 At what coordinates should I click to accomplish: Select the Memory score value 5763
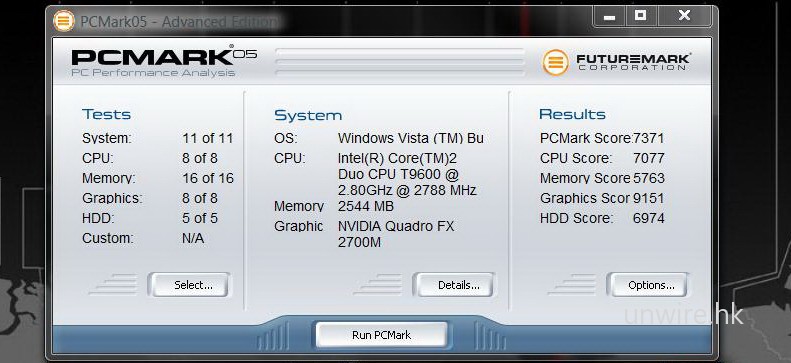pos(648,178)
